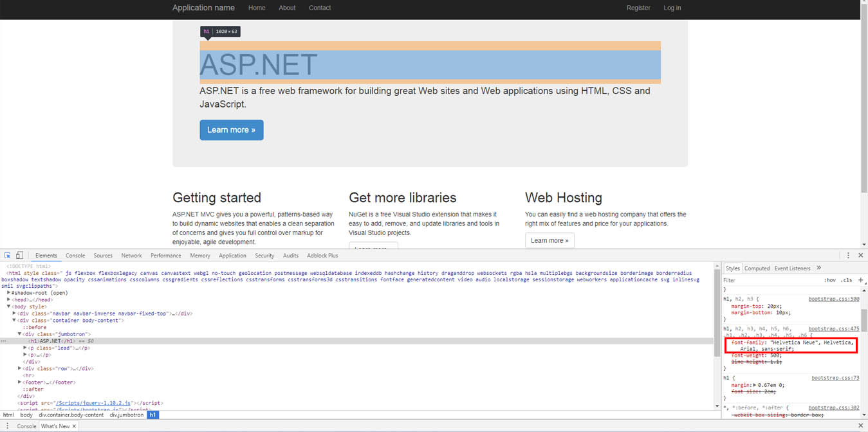Image resolution: width=868 pixels, height=432 pixels.
Task: Open bootstrap.css:475 source link
Action: (833, 328)
